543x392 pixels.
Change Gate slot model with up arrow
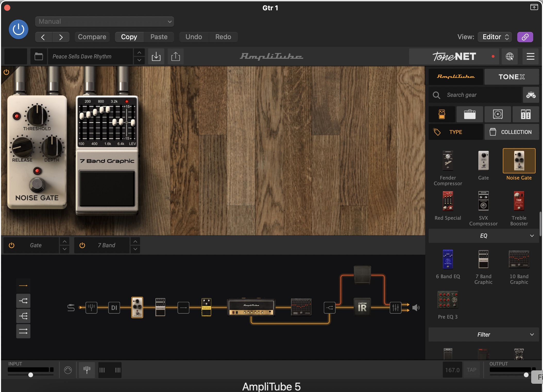click(65, 241)
